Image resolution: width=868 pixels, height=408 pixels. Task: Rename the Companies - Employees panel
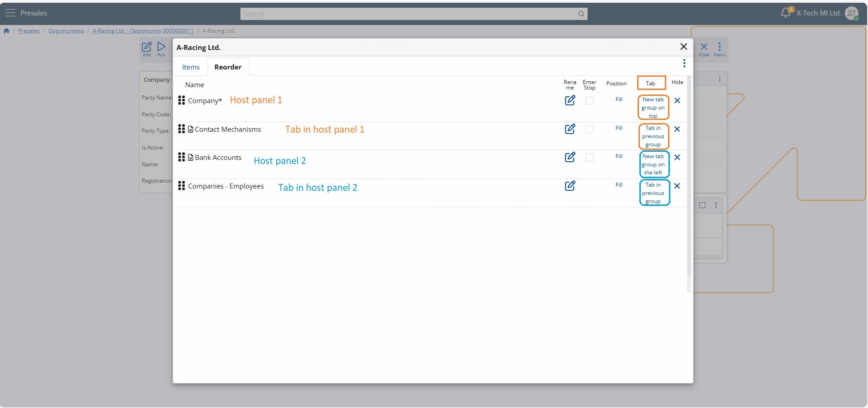(x=570, y=186)
